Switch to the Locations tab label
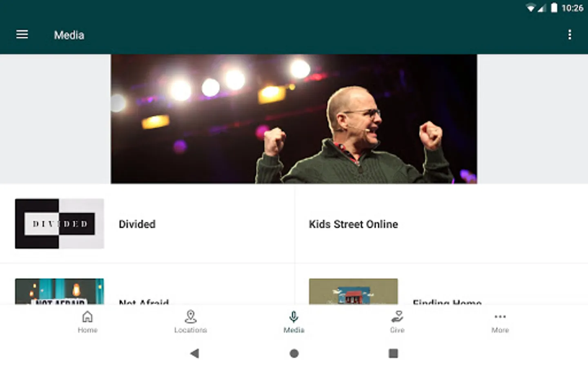Screen dimensions: 588x368 point(191,330)
